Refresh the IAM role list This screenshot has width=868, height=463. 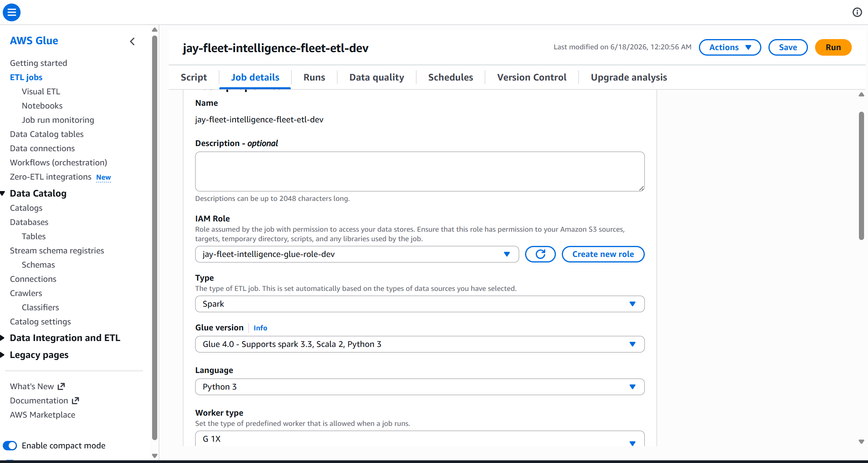[540, 254]
